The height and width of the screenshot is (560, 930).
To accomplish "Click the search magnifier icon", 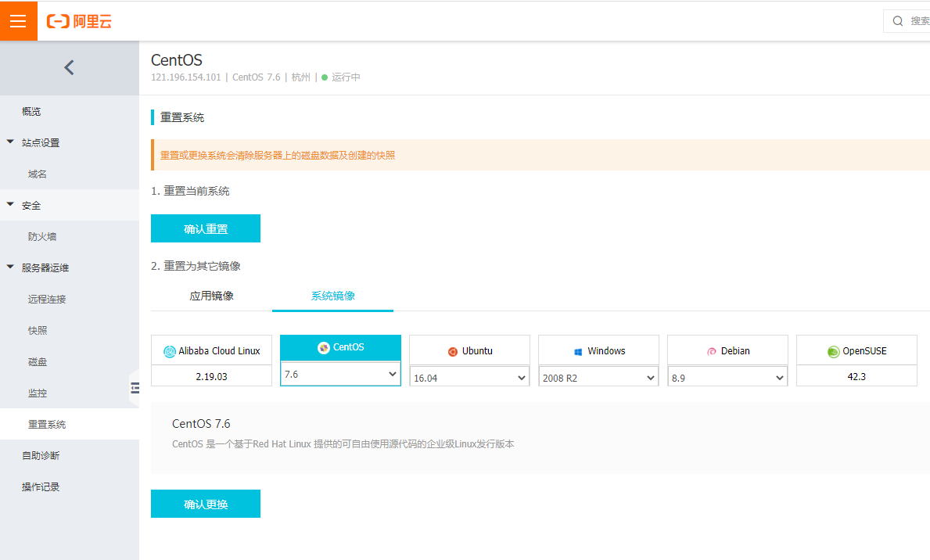I will [898, 21].
